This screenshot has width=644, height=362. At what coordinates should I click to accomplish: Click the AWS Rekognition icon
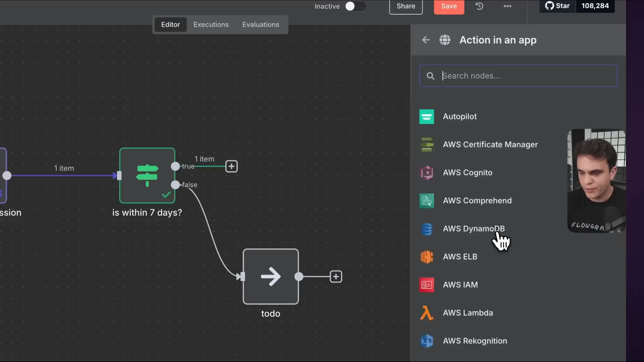(x=427, y=341)
